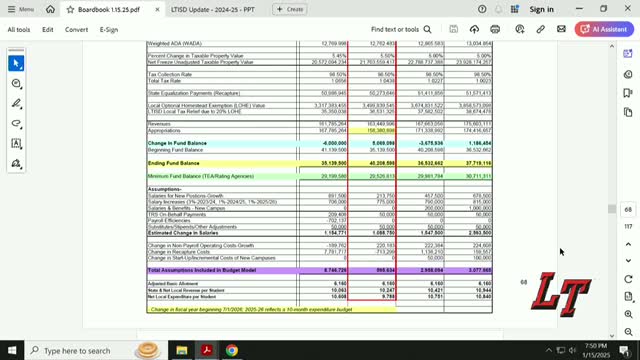Go to the previous page with the up chevron
This screenshot has width=640, height=360.
click(x=628, y=244)
